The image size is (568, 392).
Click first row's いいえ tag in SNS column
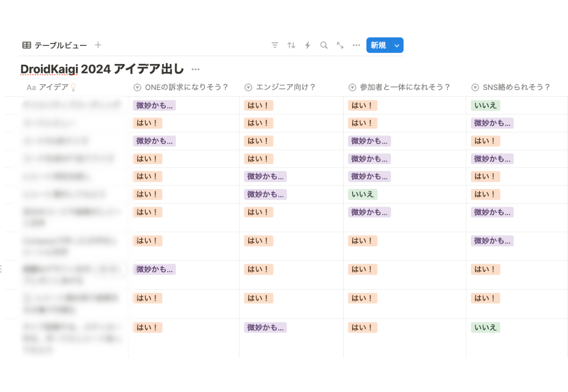click(486, 106)
